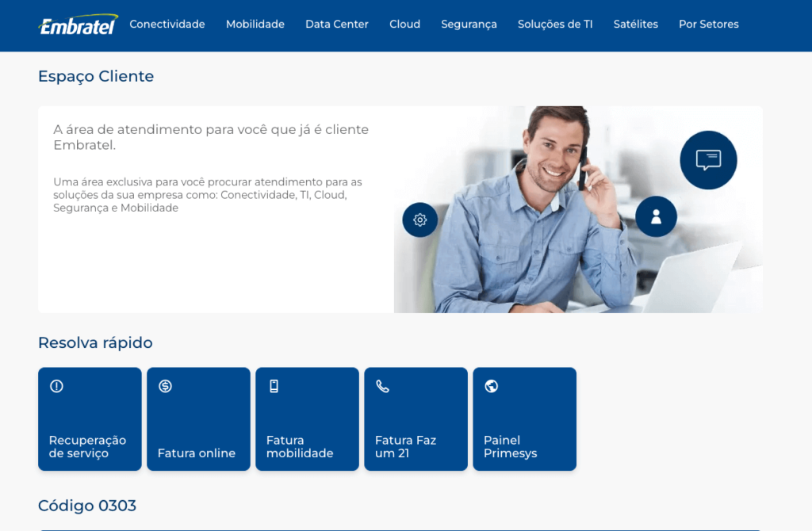Open the Recuperação de serviço card
The image size is (812, 531).
coord(90,418)
